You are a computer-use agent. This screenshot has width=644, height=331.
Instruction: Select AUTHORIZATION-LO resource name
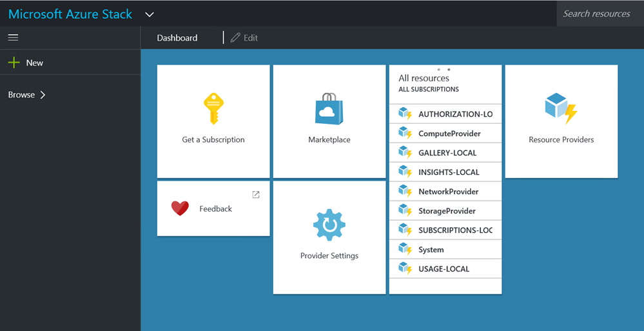pyautogui.click(x=456, y=114)
